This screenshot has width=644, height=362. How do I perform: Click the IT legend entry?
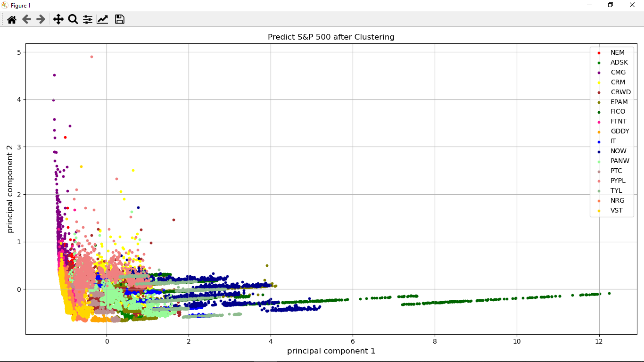tap(613, 141)
